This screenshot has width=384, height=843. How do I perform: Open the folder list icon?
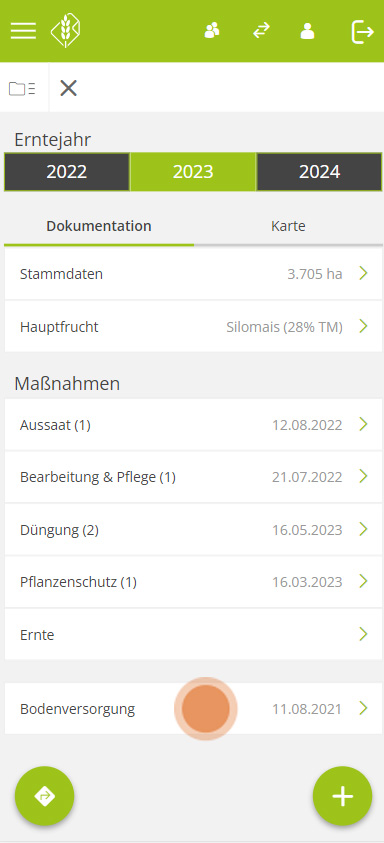(23, 88)
